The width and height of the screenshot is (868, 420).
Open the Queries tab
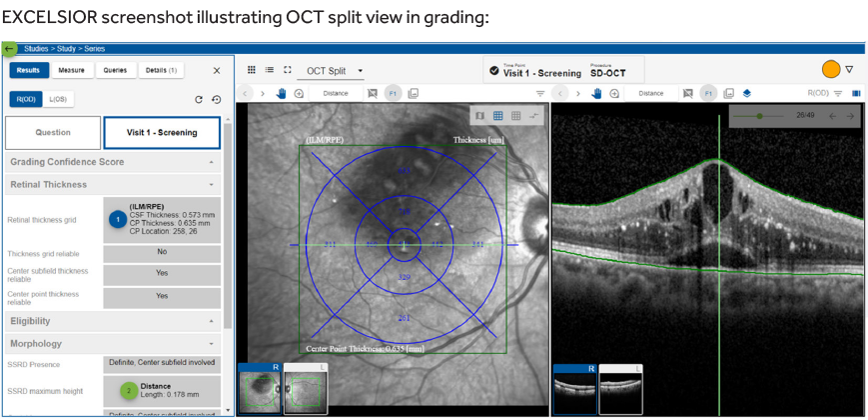115,70
